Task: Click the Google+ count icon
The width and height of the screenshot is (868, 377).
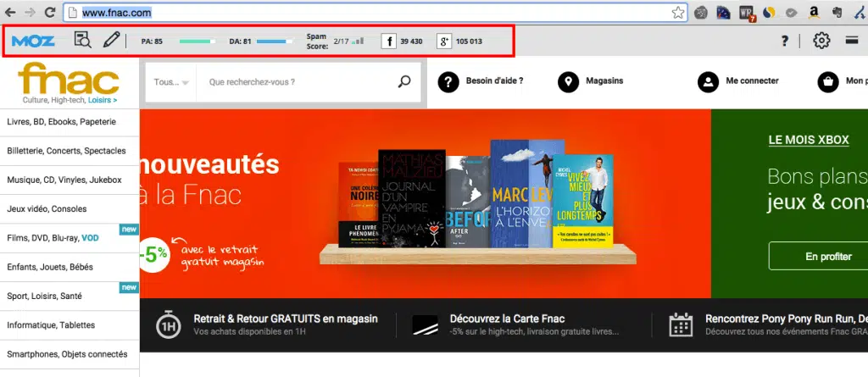Action: point(444,41)
